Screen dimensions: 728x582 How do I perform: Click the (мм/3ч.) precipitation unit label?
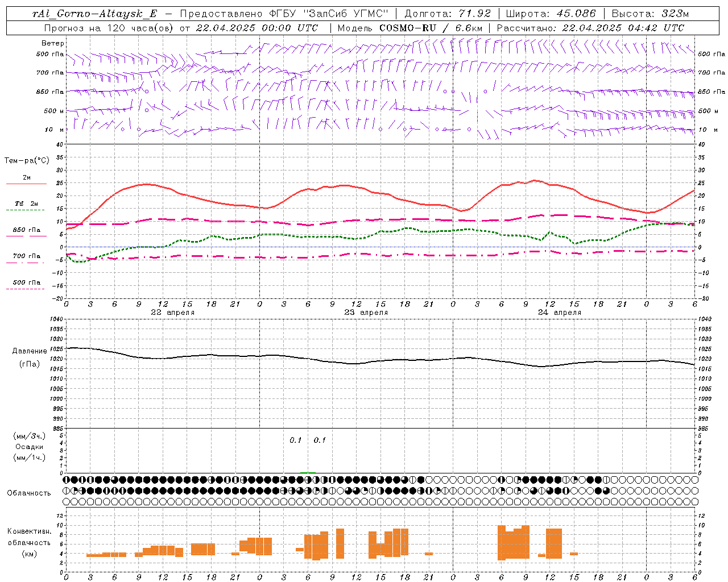pos(30,436)
